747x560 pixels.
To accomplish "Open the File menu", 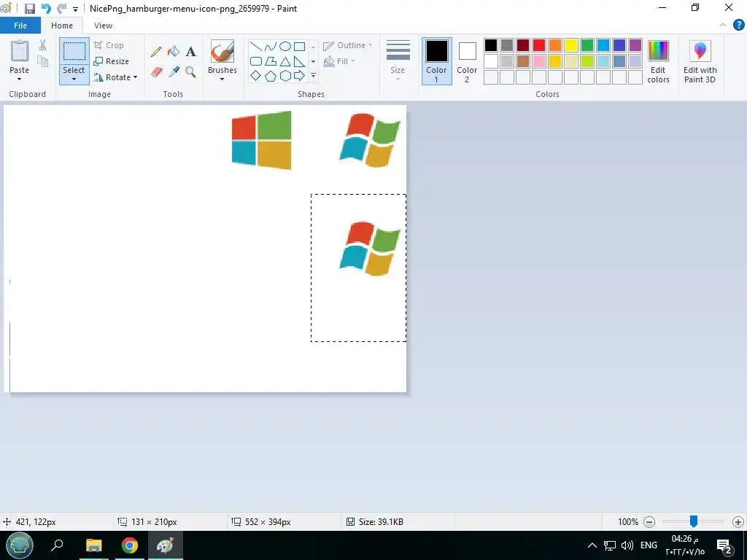I will 20,26.
